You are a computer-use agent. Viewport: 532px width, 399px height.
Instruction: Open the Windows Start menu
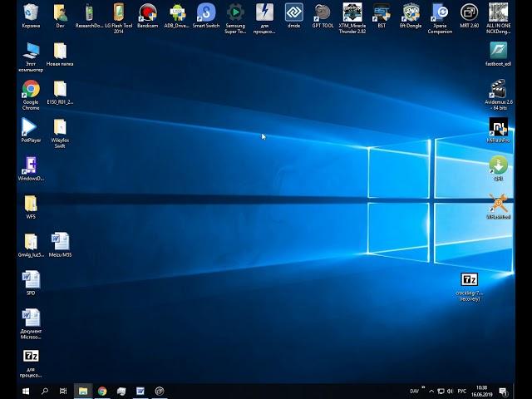point(26,392)
